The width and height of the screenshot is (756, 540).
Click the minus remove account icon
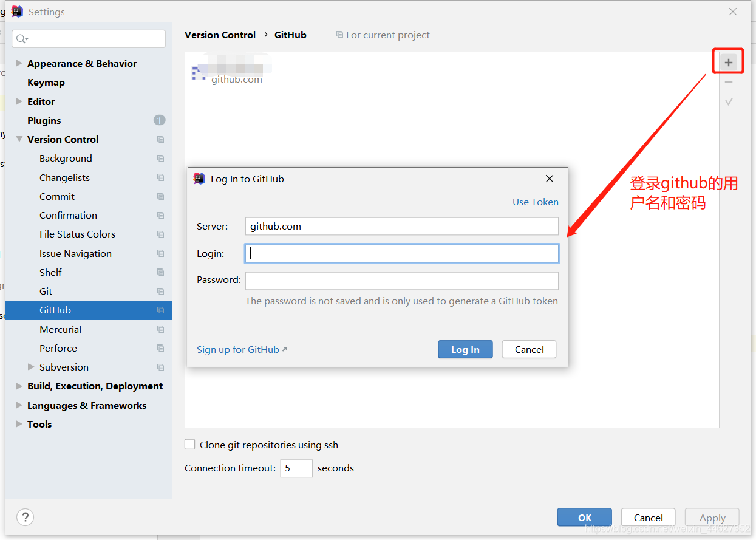pyautogui.click(x=729, y=82)
